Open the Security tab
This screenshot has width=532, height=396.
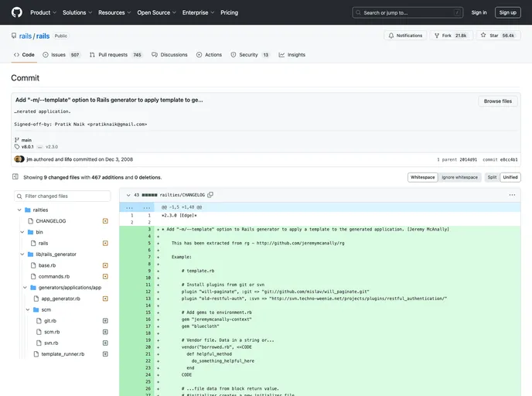[x=250, y=55]
